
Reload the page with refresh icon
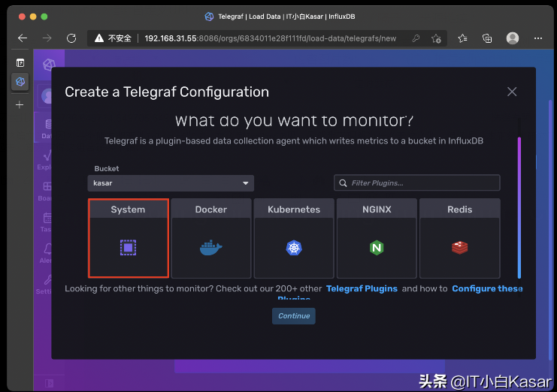pos(71,38)
